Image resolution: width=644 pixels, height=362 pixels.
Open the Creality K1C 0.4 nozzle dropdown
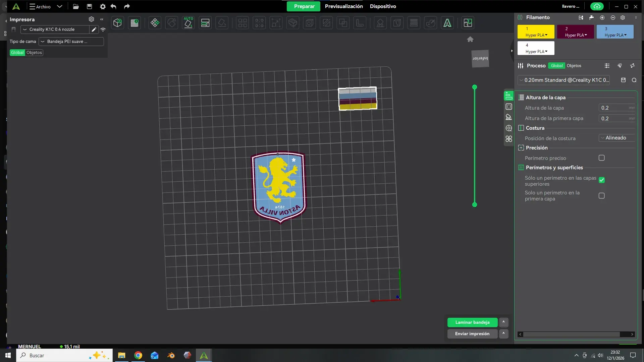(x=55, y=29)
